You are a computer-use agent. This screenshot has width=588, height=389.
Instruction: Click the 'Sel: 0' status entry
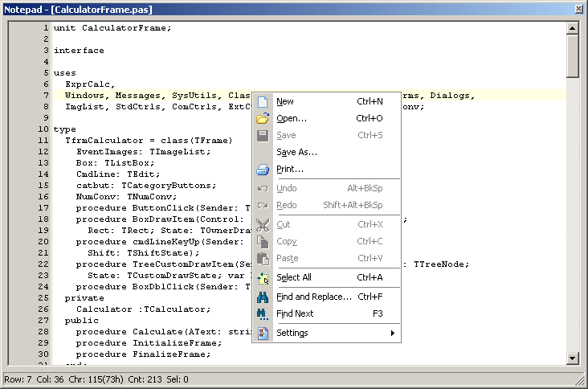coord(178,379)
